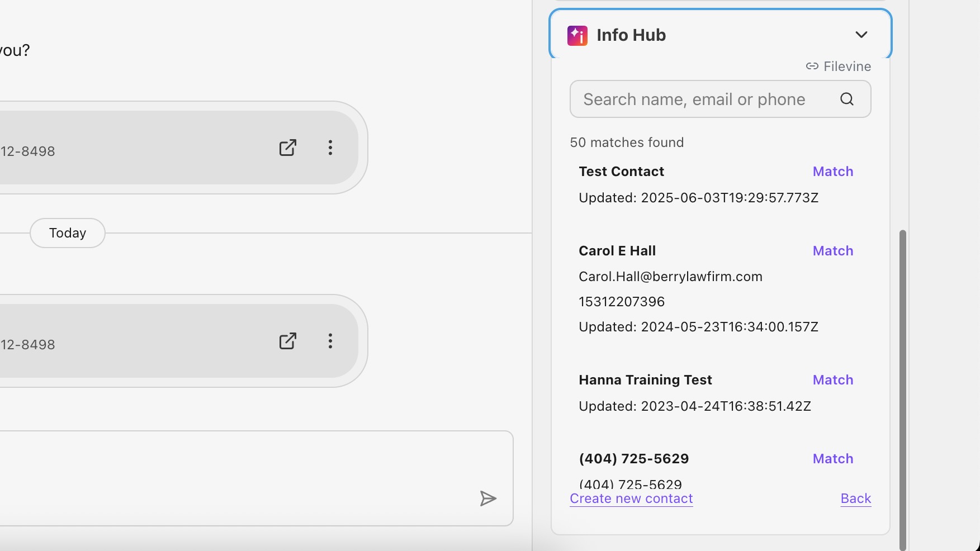
Task: Click the Info Hub sparkle logo icon
Action: [577, 35]
